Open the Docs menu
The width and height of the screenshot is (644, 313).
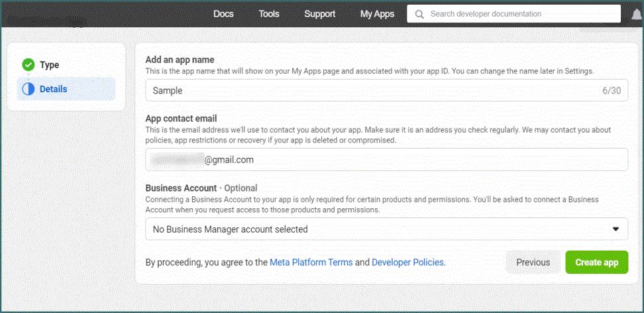pyautogui.click(x=223, y=14)
